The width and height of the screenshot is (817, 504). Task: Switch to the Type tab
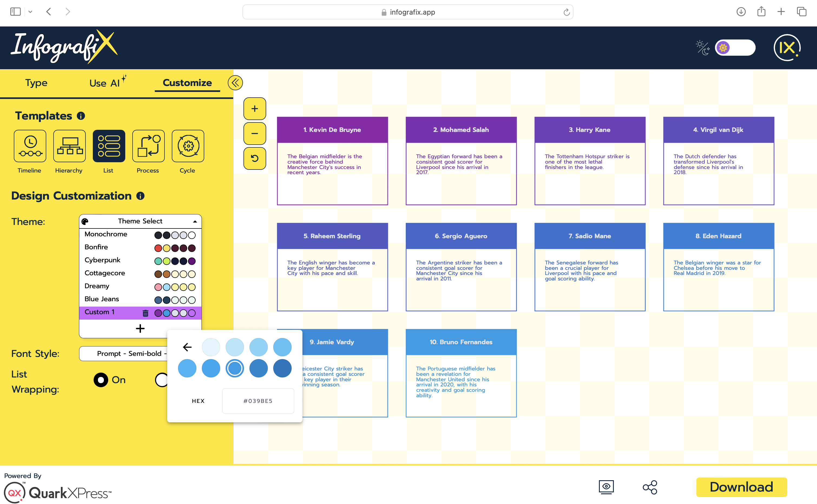[36, 83]
